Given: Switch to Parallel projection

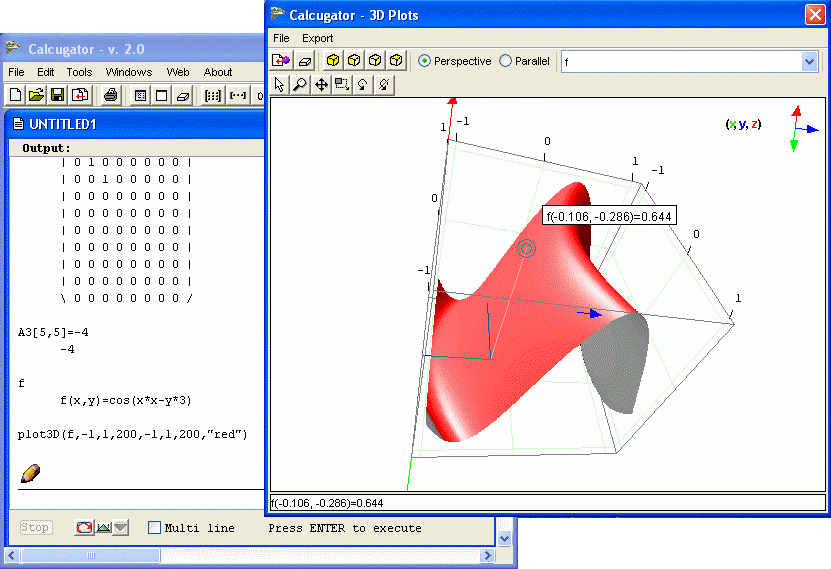Looking at the screenshot, I should 505,61.
